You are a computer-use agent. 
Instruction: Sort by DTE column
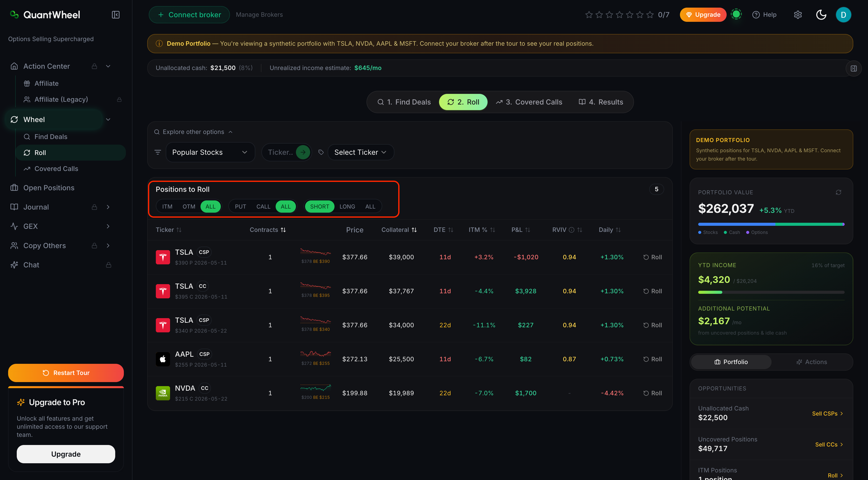(443, 230)
